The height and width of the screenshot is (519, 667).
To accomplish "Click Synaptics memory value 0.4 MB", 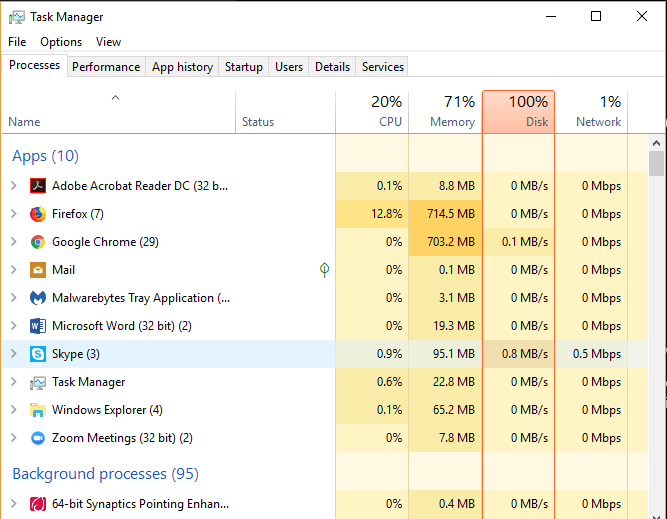I will (x=456, y=504).
